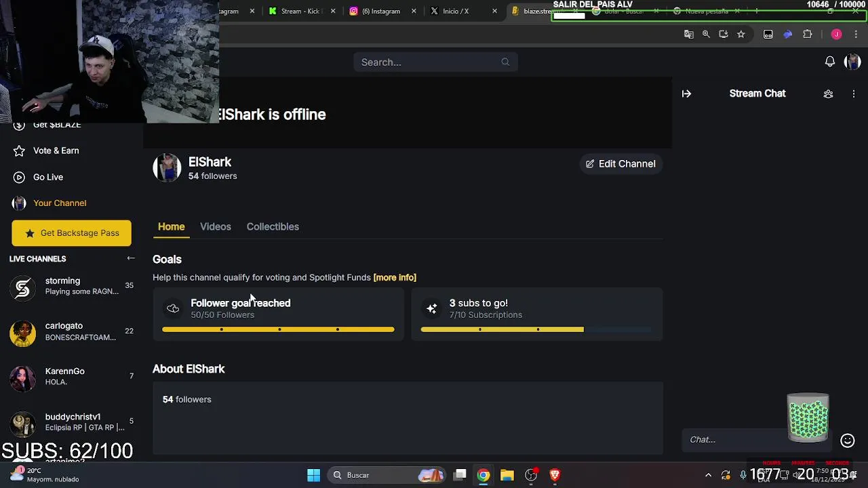
Task: Click the KarennGo channel avatar
Action: click(x=22, y=379)
